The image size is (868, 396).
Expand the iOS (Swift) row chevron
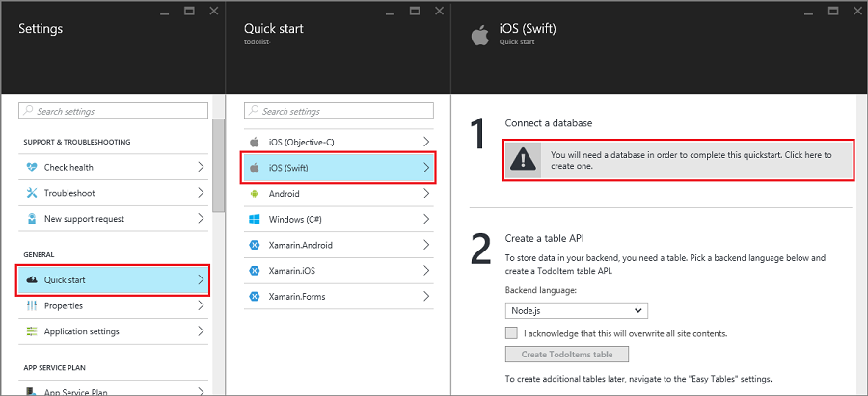point(425,167)
